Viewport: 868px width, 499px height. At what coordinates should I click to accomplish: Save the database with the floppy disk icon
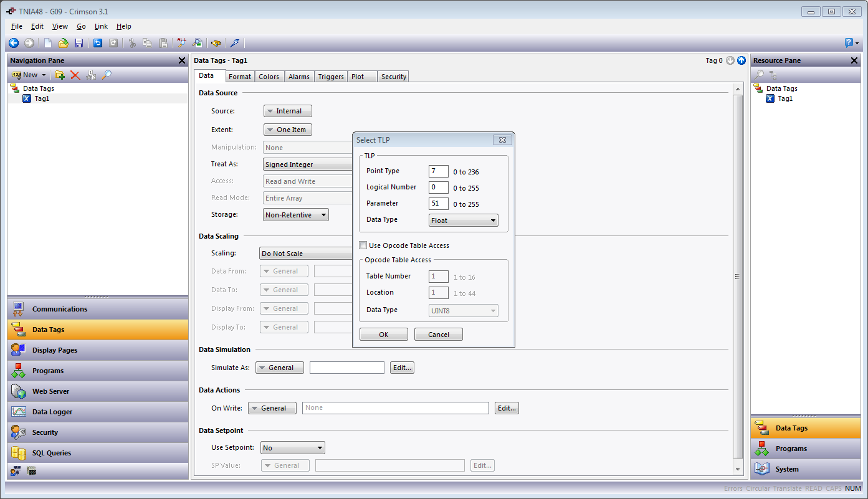[79, 43]
